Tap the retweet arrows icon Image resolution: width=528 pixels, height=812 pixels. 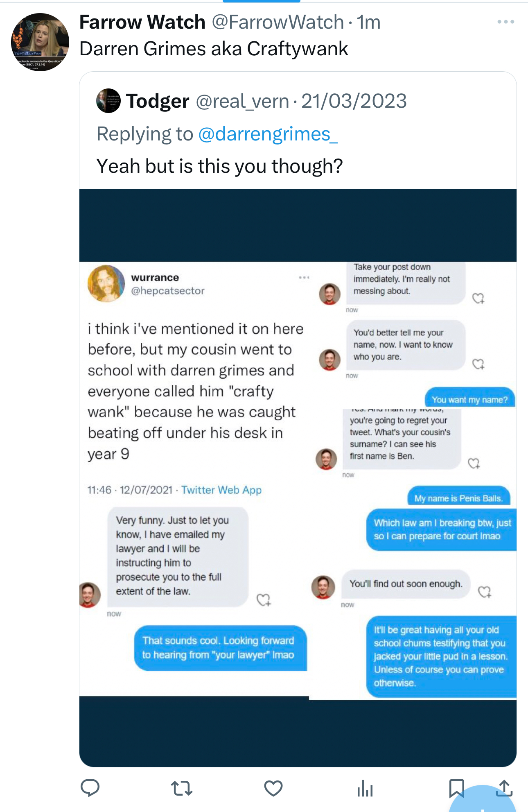(181, 787)
